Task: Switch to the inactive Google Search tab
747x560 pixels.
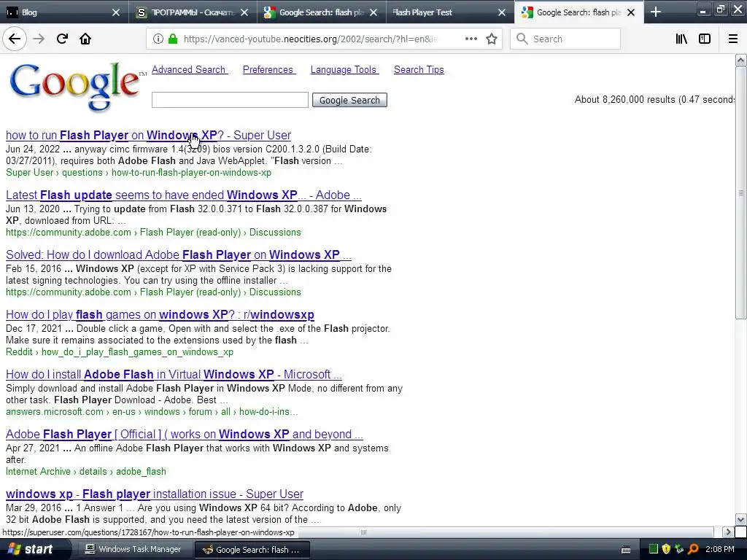Action: pyautogui.click(x=321, y=12)
